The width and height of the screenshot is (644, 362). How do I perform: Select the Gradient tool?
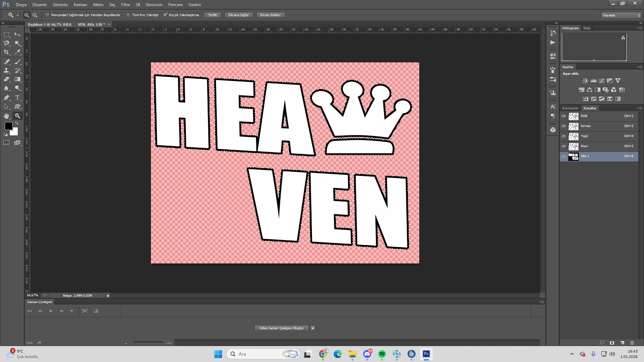point(17,79)
